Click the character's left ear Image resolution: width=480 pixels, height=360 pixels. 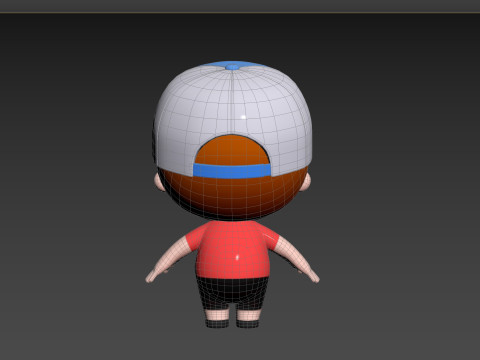pyautogui.click(x=159, y=182)
